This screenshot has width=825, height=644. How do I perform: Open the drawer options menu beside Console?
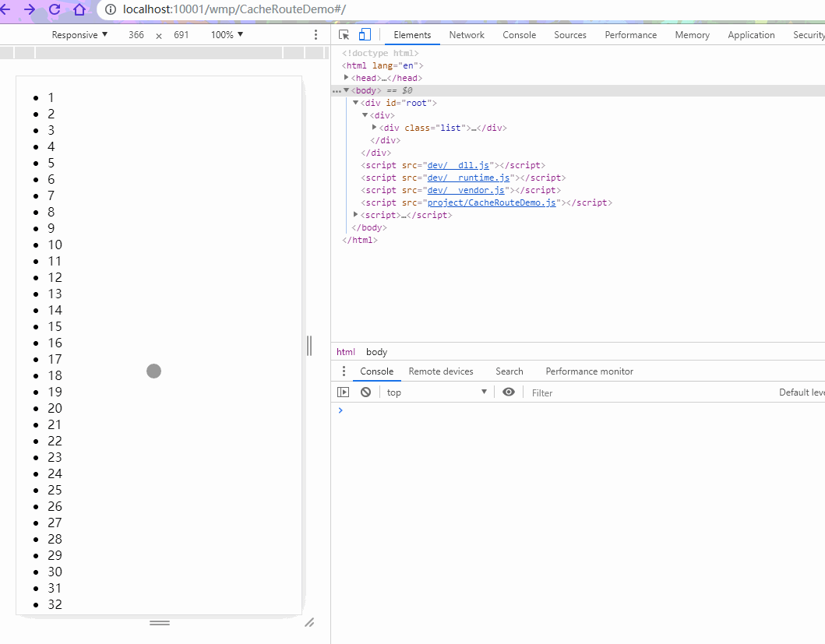344,371
